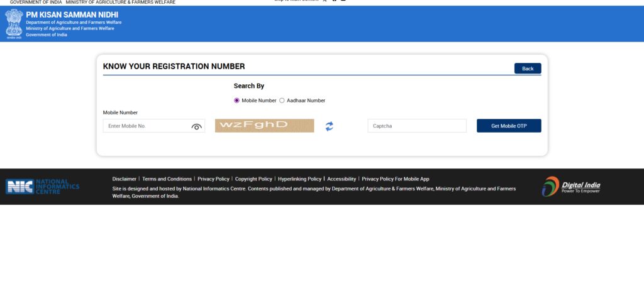This screenshot has width=644, height=301.
Task: Open the Hyperlinking Policy link
Action: (x=299, y=179)
